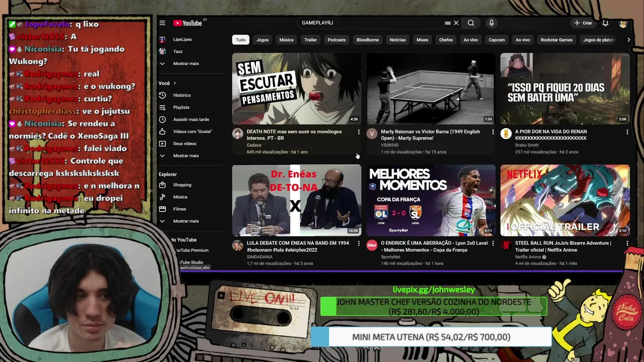Select the Jogos filter chip

(263, 40)
